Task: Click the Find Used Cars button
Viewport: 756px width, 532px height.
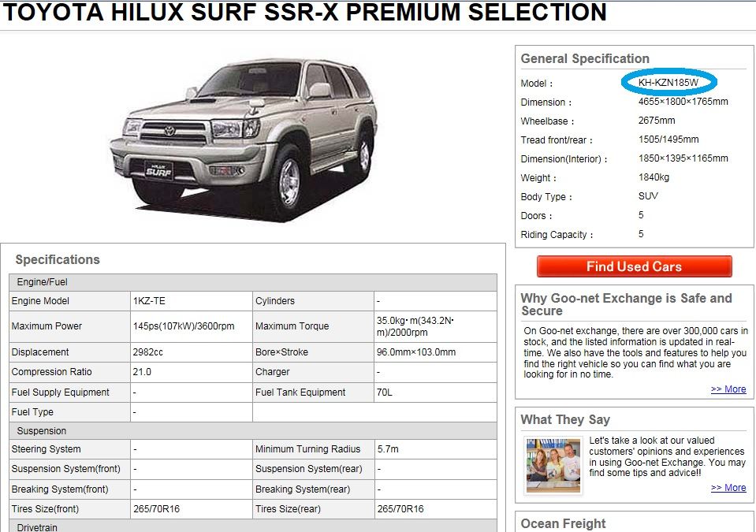Action: (x=634, y=266)
